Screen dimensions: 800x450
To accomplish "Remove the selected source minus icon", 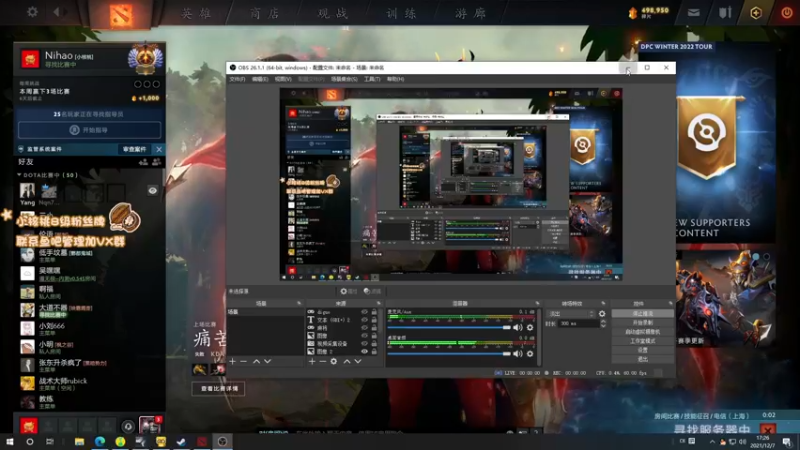I will coord(322,361).
